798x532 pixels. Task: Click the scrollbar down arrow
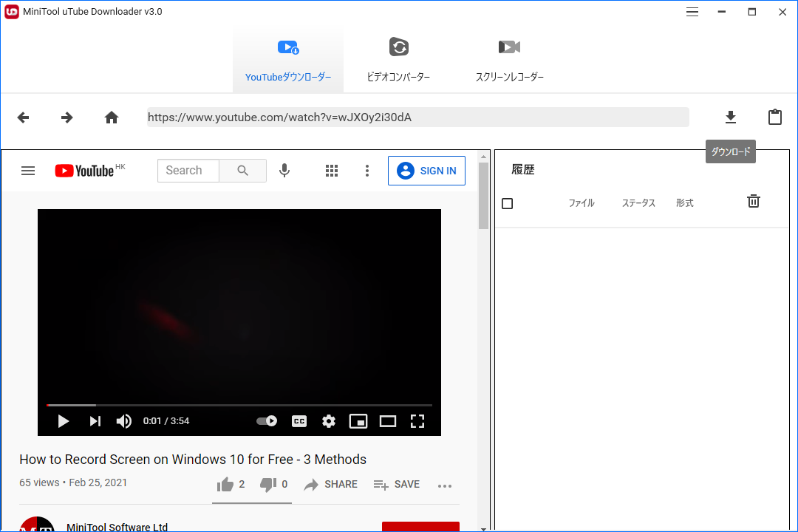[483, 529]
